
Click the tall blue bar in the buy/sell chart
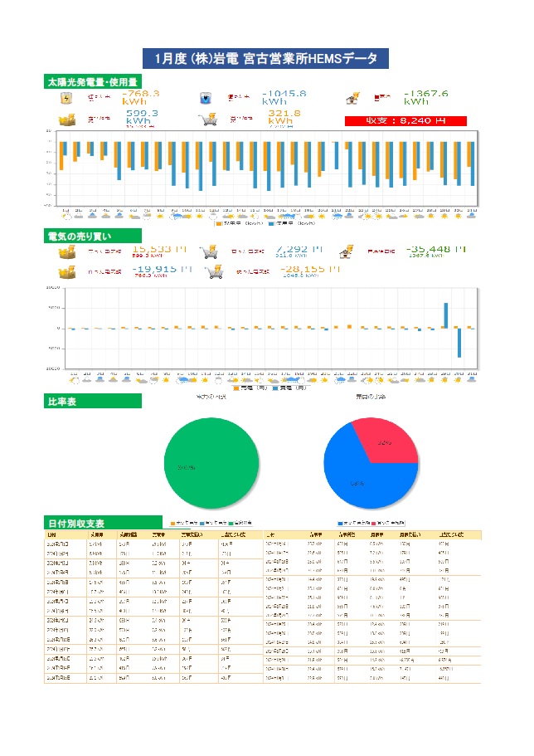point(446,315)
